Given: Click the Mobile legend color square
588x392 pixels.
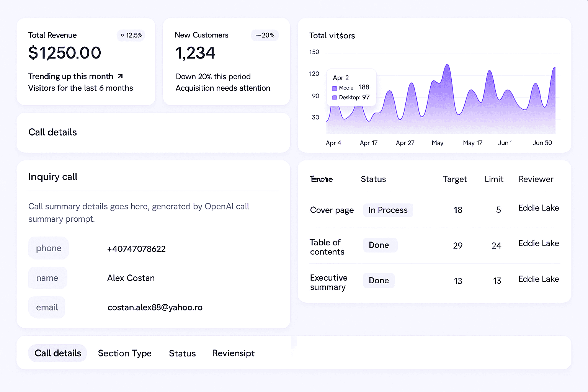Looking at the screenshot, I should (x=335, y=88).
